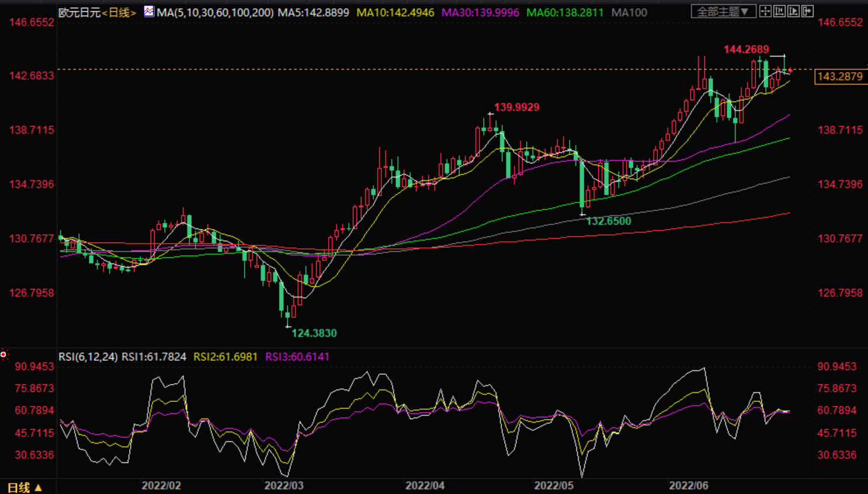Click the 132.6500 low price label
Viewport: 868px width, 494px height.
[x=609, y=221]
